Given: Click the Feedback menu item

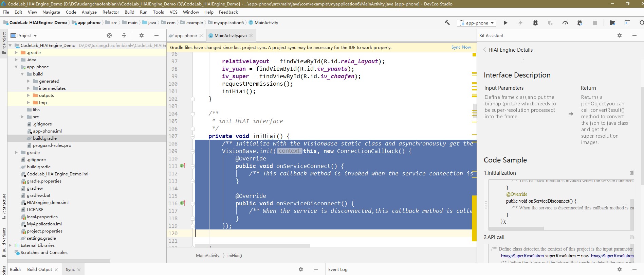Looking at the screenshot, I should coord(228,12).
